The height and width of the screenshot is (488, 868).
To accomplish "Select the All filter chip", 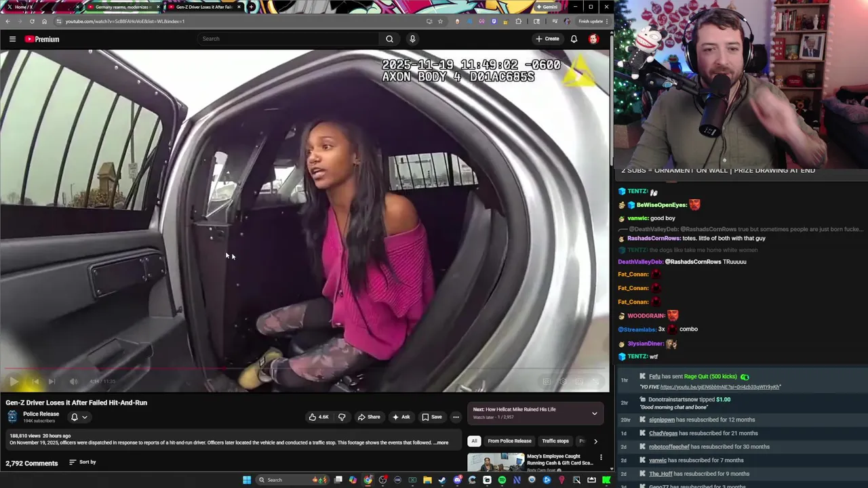I will pyautogui.click(x=474, y=441).
